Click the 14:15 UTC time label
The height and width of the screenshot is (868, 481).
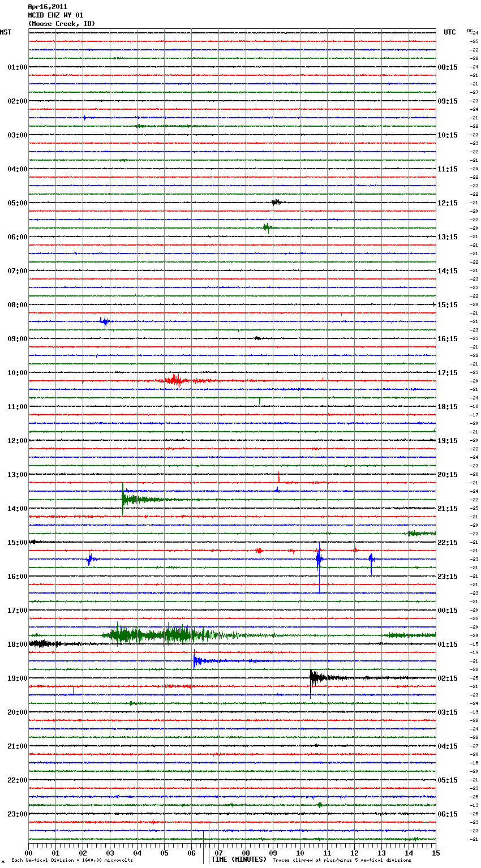tap(448, 271)
